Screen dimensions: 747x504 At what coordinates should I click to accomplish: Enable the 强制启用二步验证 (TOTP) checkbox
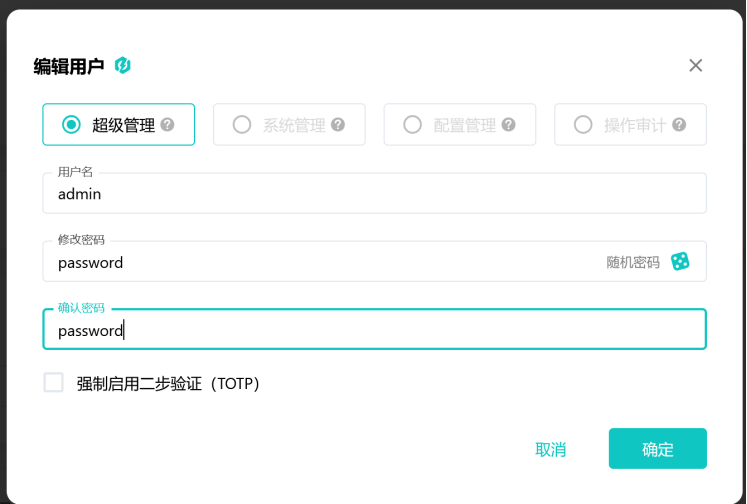pos(53,383)
